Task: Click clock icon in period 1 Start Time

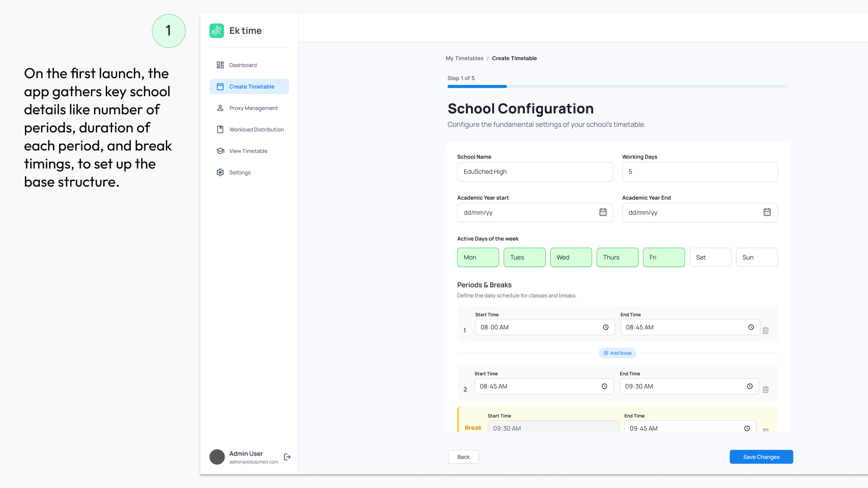Action: [606, 328]
